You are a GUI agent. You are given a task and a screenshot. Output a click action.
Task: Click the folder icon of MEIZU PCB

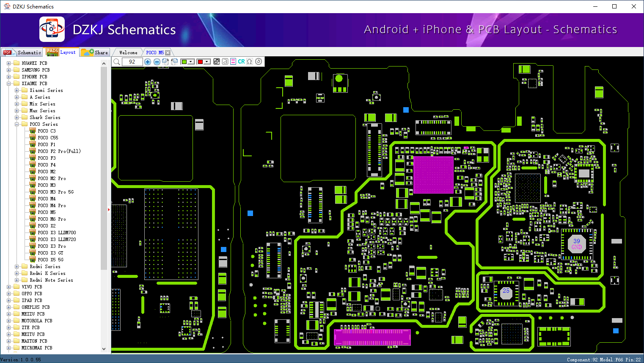(17, 314)
